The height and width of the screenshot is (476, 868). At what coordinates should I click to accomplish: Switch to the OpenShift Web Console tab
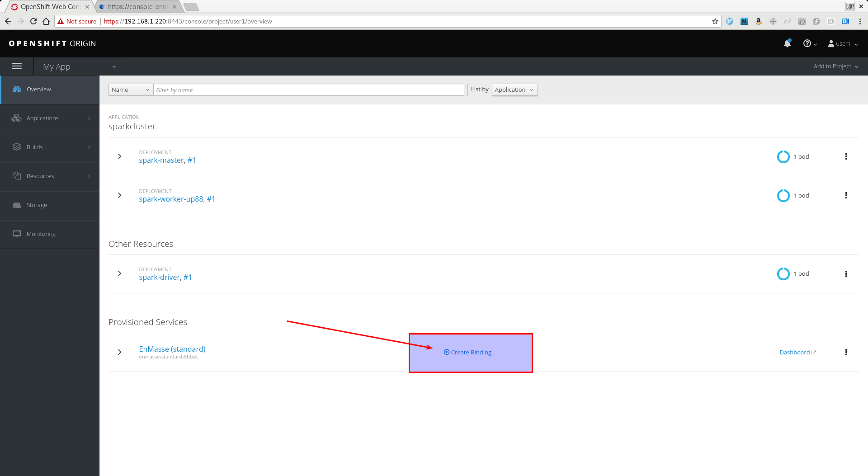pos(50,7)
